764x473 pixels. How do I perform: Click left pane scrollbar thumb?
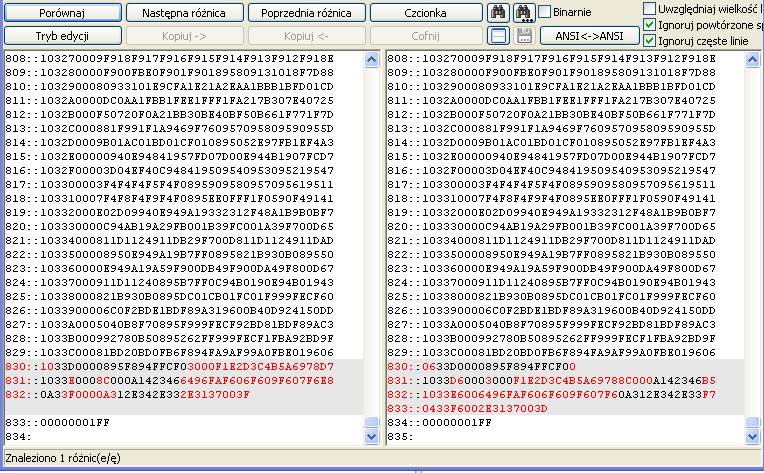(371, 422)
